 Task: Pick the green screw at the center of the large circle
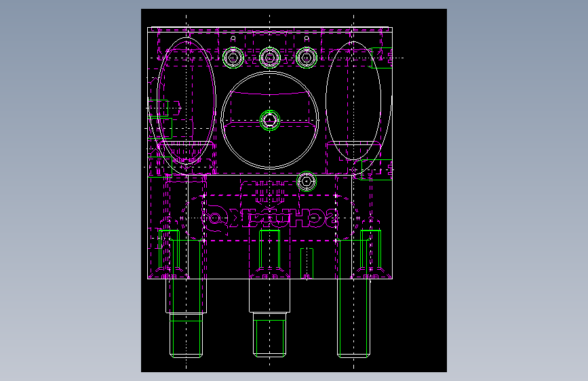pos(270,121)
